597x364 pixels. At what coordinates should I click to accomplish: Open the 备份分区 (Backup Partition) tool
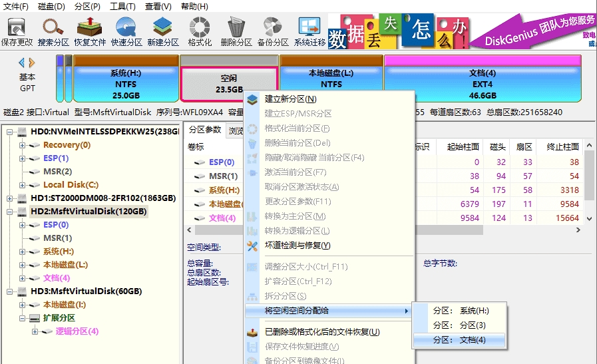(272, 31)
